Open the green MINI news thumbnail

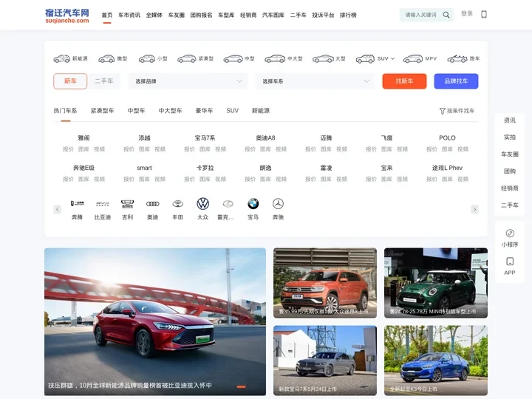[436, 283]
